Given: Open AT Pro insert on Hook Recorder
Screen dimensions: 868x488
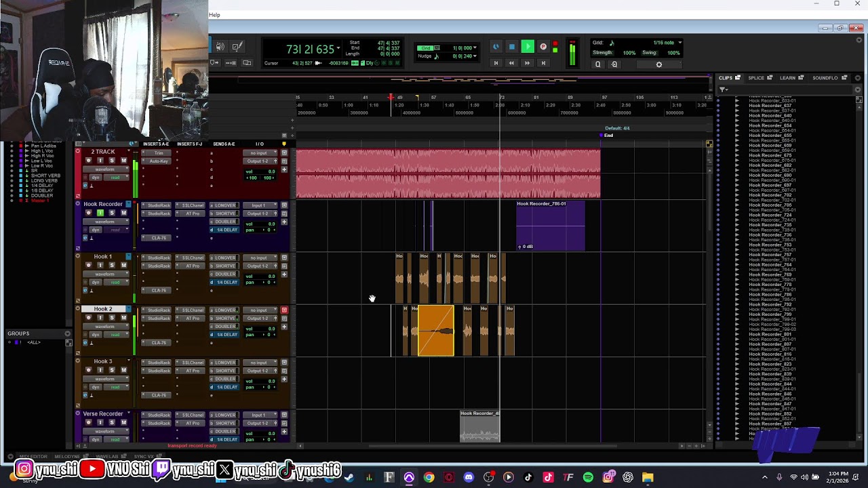Looking at the screenshot, I should click(192, 213).
